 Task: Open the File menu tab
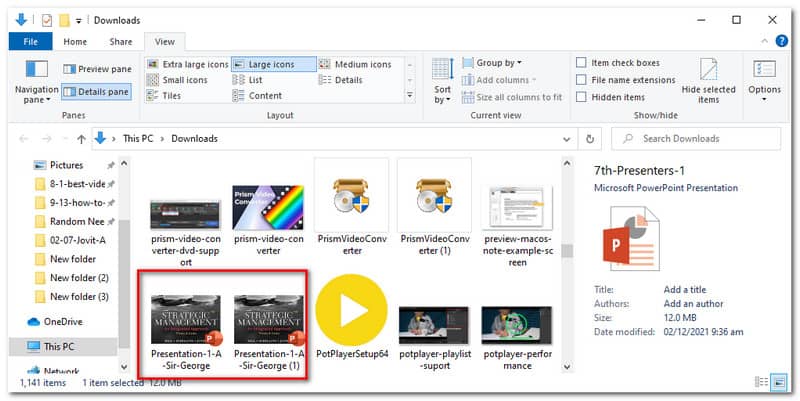pos(31,42)
